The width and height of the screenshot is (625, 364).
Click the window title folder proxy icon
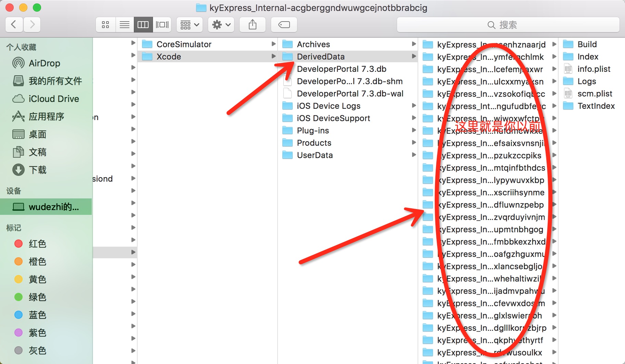click(x=201, y=8)
